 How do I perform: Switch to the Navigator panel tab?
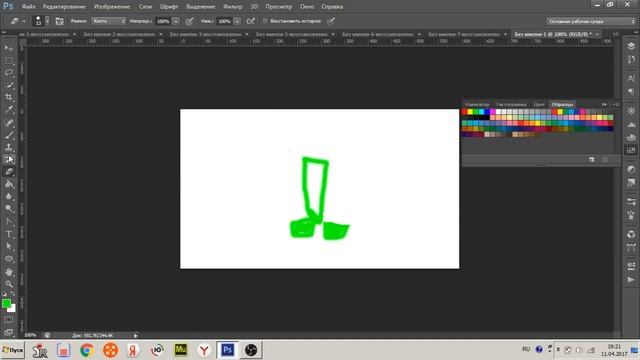477,104
